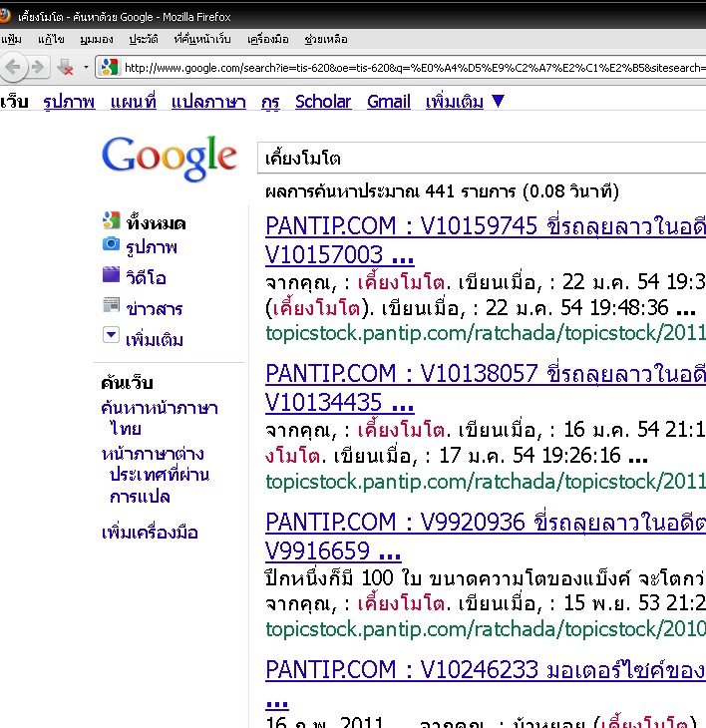Open the มุมมอง (View) menu
Viewport: 706px width, 728px height.
(x=96, y=40)
